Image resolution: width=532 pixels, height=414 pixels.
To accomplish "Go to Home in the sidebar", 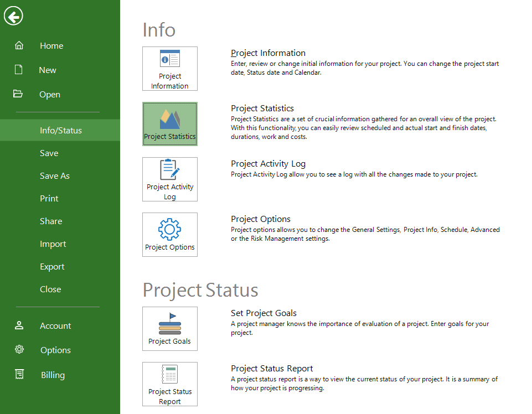I will (x=51, y=46).
